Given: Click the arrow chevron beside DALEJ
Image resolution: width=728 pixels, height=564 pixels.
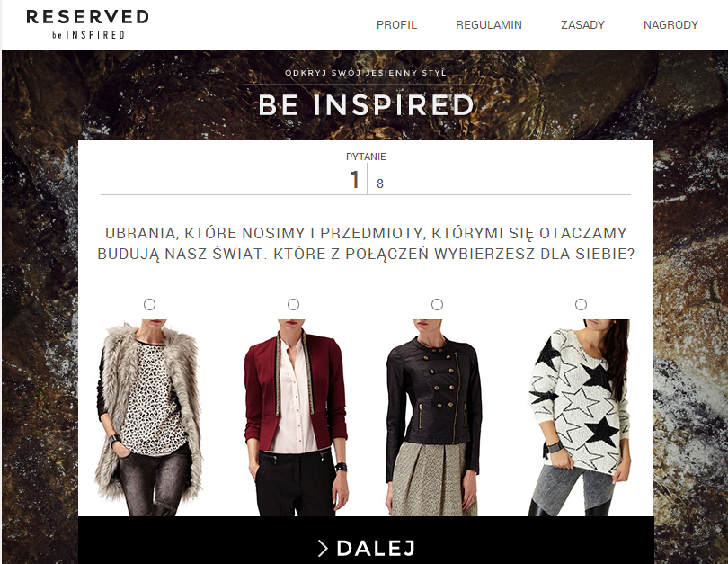Looking at the screenshot, I should [x=323, y=548].
